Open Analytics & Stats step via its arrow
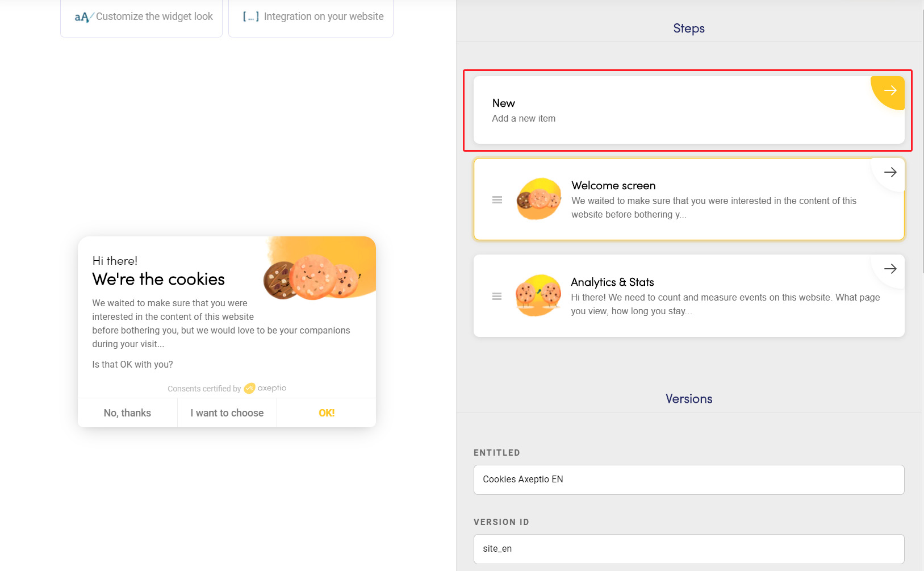This screenshot has height=571, width=924. [890, 269]
